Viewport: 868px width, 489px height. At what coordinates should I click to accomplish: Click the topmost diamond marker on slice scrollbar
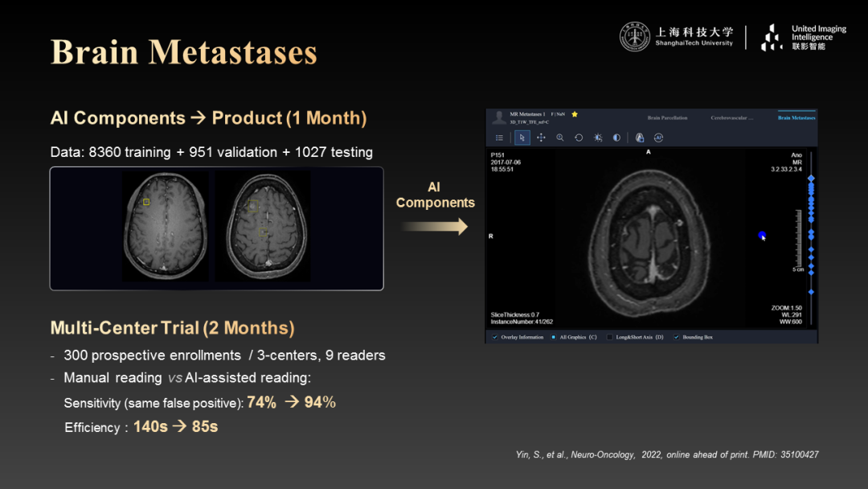tap(811, 179)
